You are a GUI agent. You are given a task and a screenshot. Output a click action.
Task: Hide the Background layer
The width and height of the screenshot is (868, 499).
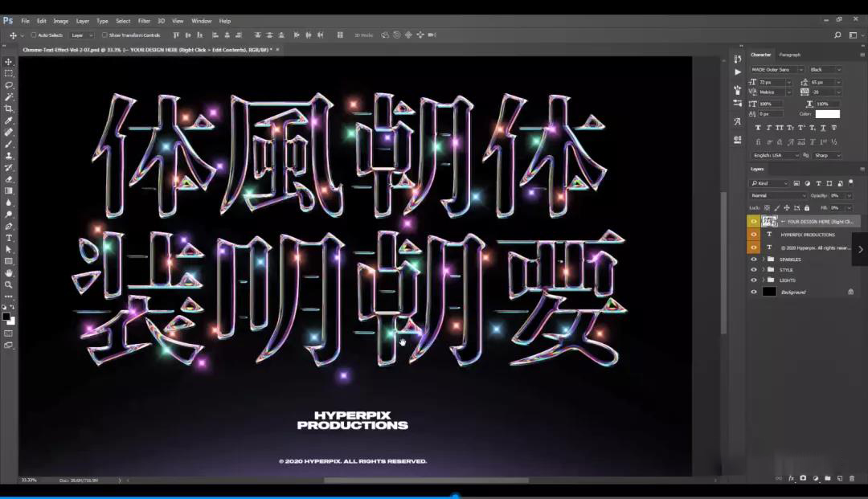point(754,292)
